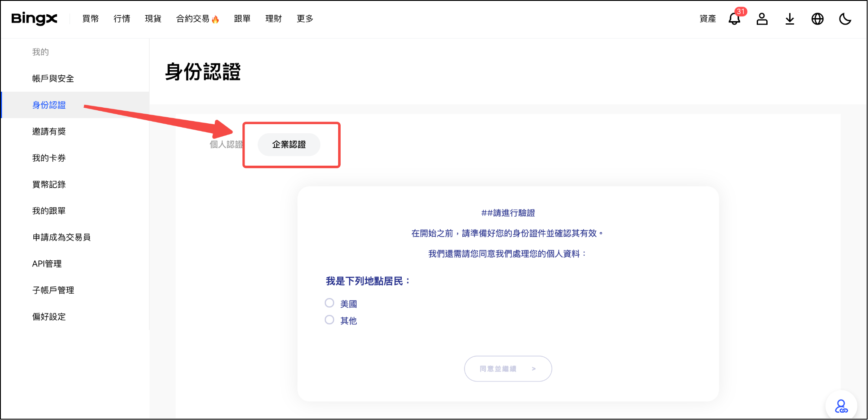Screen dimensions: 868x420
Task: Open 子帳戶管理 sidebar item
Action: point(53,290)
